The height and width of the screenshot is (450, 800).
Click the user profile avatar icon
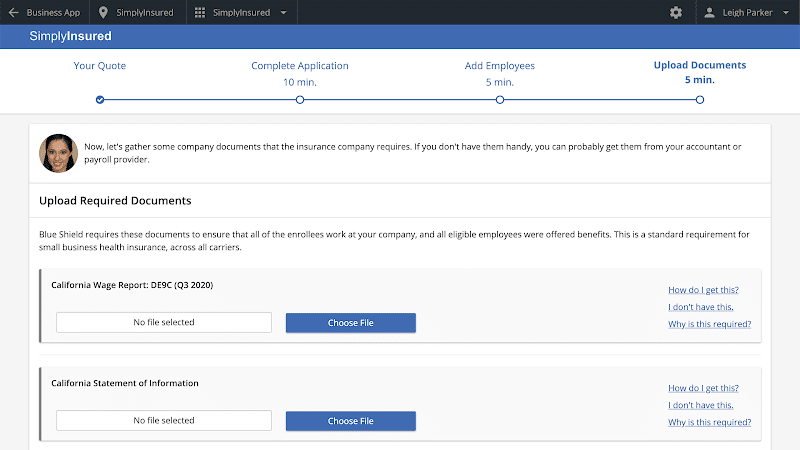709,13
